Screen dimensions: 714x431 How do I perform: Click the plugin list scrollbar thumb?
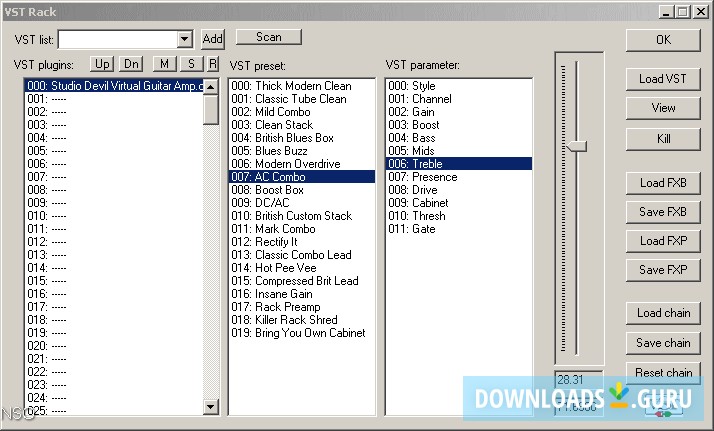211,109
